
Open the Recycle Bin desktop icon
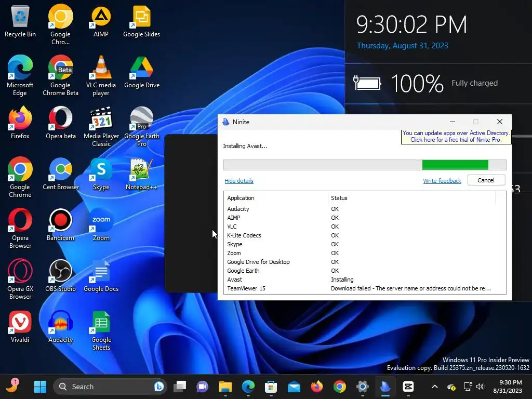(20, 21)
